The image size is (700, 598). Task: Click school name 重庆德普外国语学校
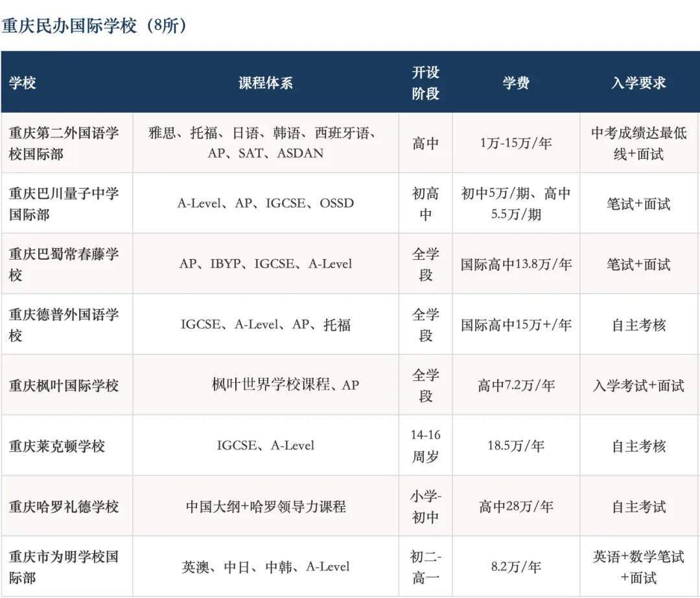click(64, 325)
